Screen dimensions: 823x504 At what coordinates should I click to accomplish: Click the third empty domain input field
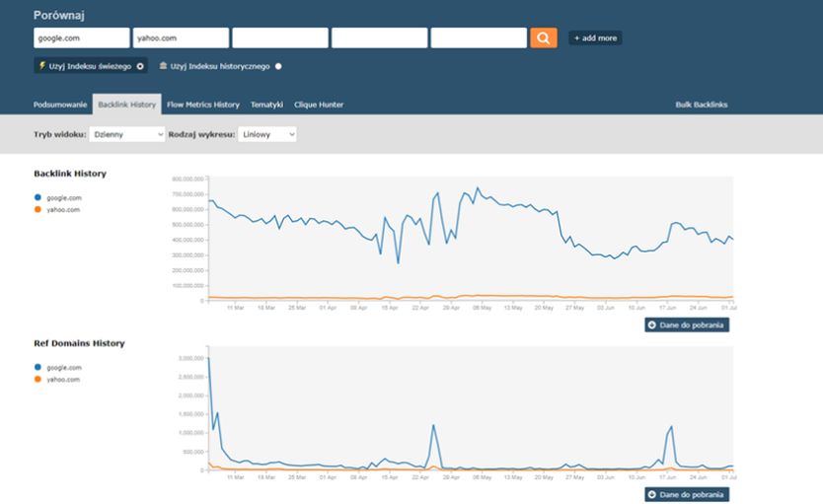point(280,37)
